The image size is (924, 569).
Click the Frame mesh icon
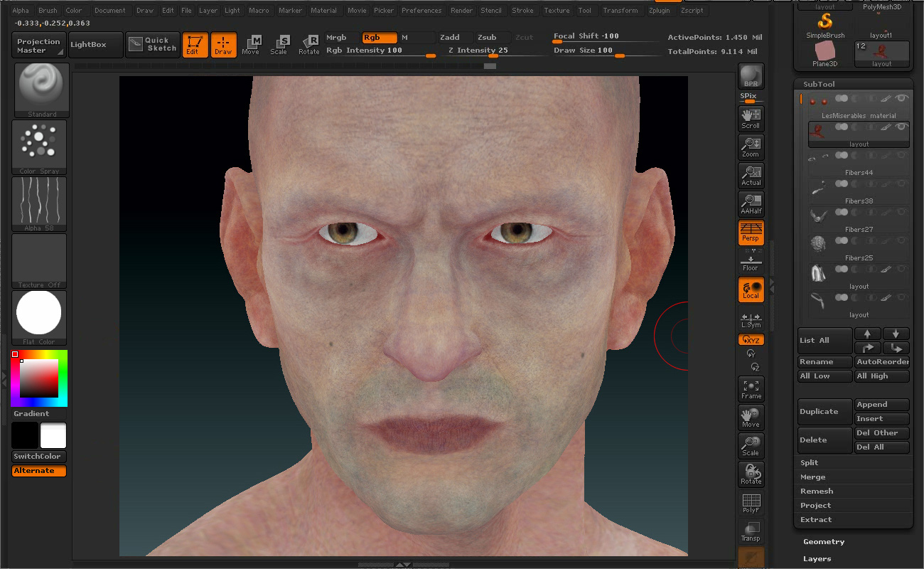[751, 389]
